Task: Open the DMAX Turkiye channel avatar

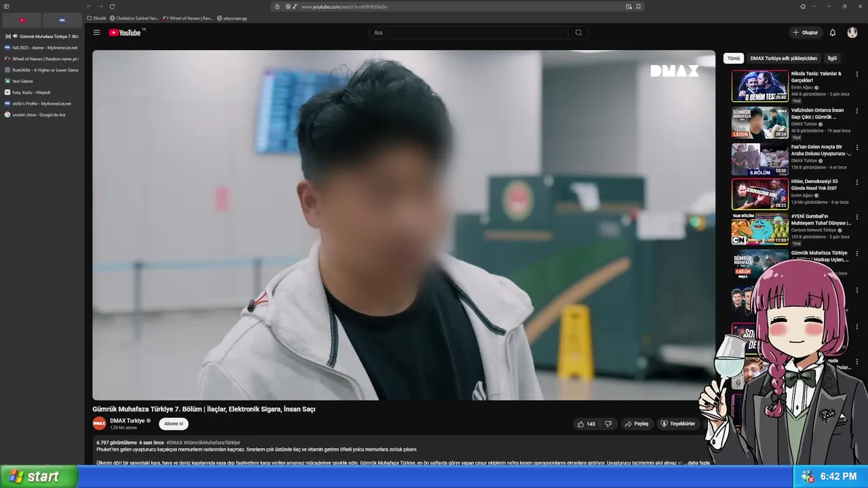Action: click(x=100, y=424)
